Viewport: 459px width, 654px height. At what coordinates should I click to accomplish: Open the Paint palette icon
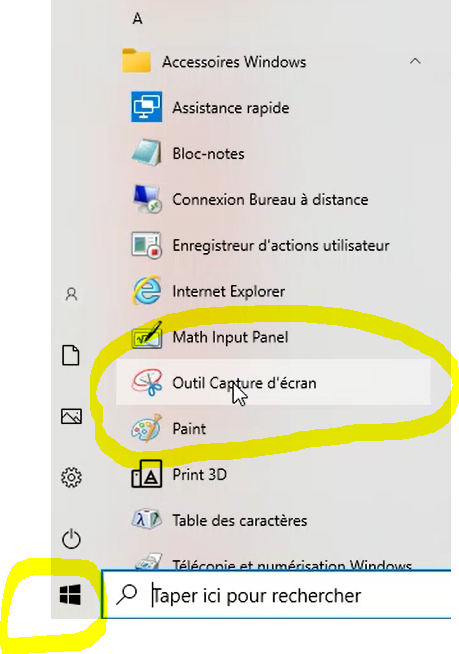click(146, 428)
